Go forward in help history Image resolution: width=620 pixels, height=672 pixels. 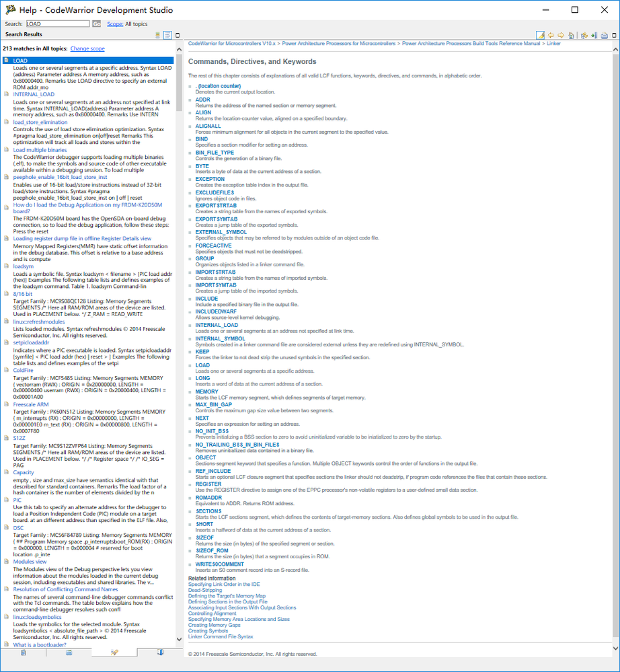pos(560,35)
